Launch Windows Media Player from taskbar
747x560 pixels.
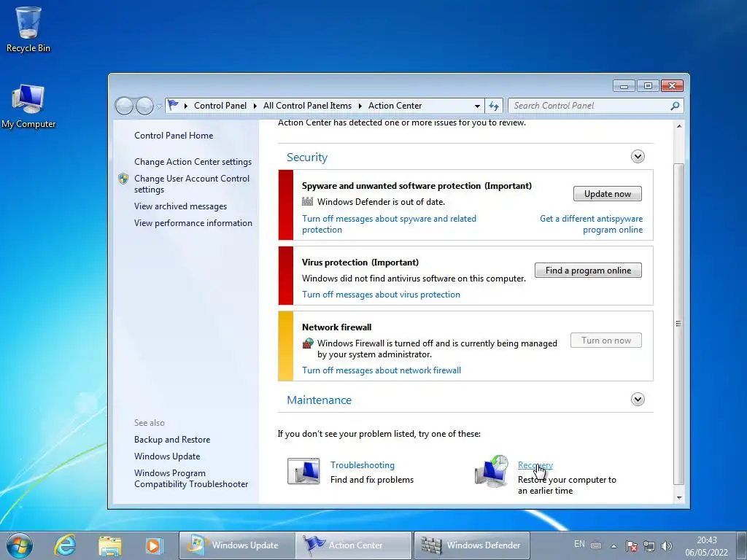(x=154, y=545)
